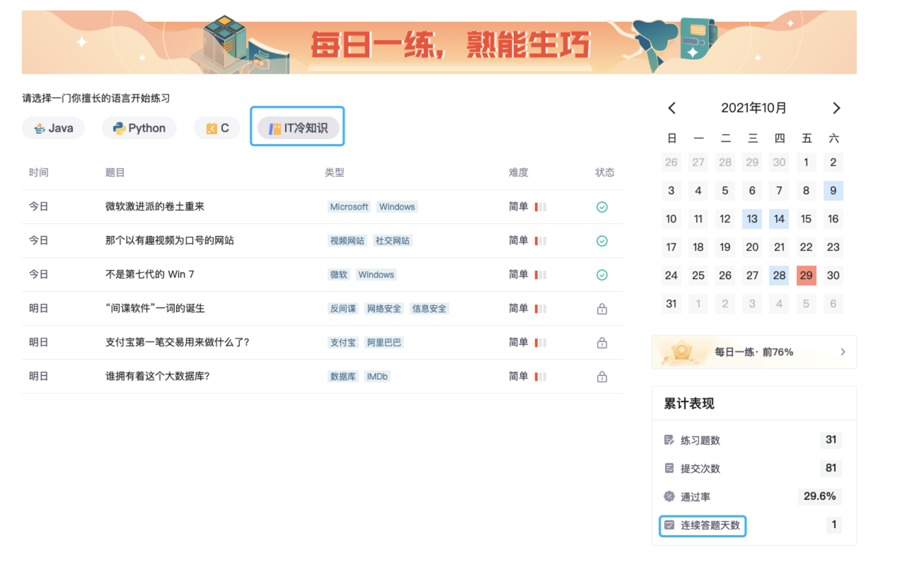
Task: Open question 不是第七代的 Win 7
Action: coord(149,274)
